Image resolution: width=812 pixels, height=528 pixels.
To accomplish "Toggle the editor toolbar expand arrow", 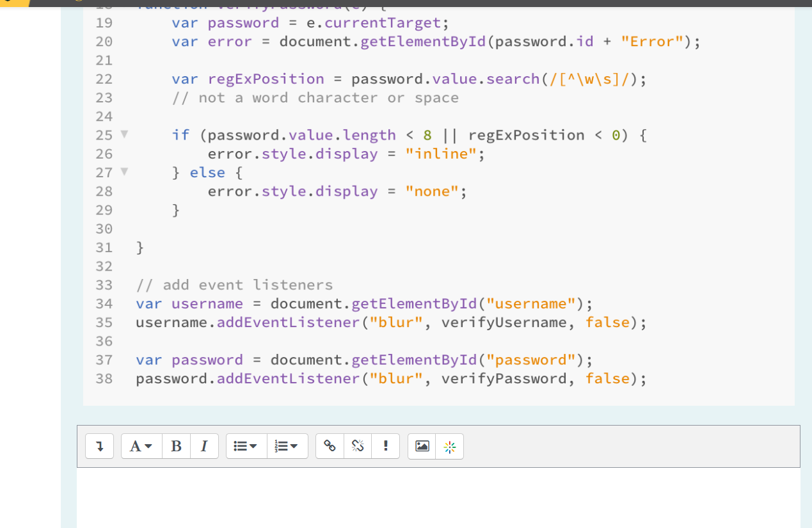I will coord(100,446).
